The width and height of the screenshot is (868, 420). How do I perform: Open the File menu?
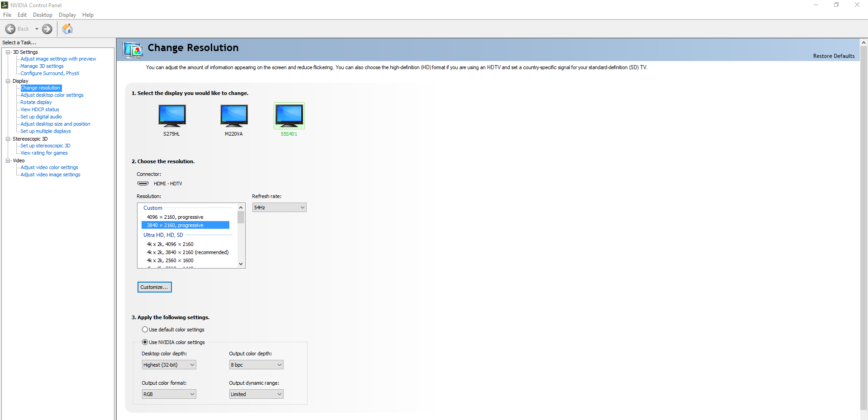coord(7,15)
